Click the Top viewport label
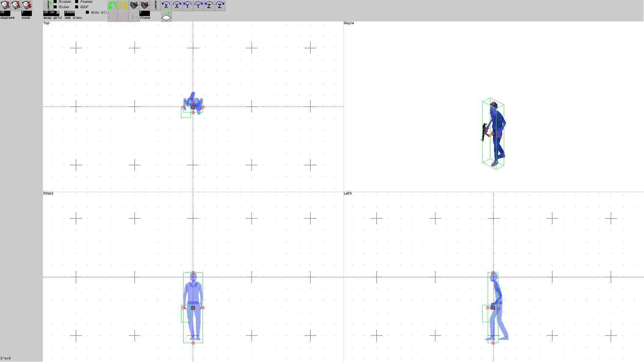This screenshot has width=644, height=362. coord(46,23)
